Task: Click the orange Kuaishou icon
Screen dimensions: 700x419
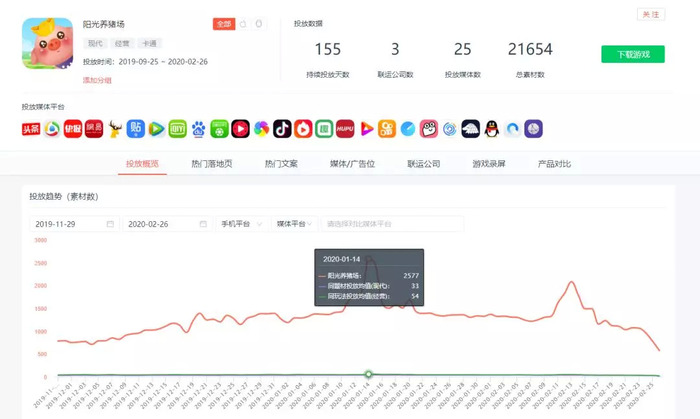Action: [x=387, y=129]
